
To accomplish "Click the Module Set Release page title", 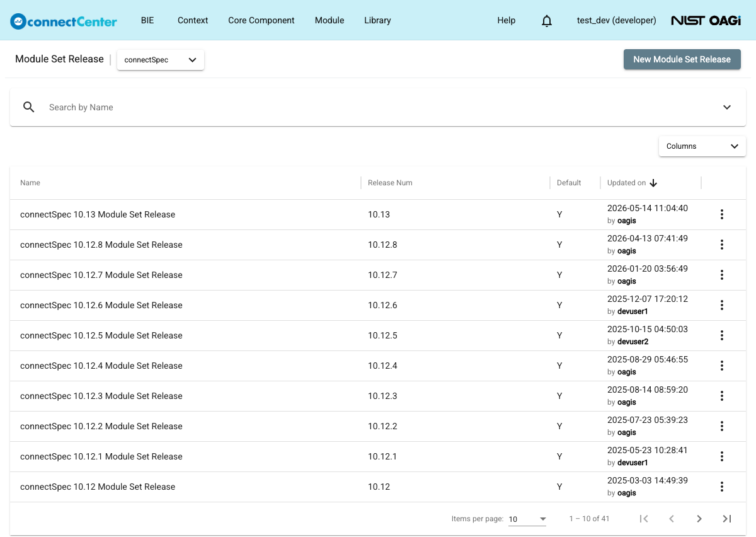I will 59,59.
